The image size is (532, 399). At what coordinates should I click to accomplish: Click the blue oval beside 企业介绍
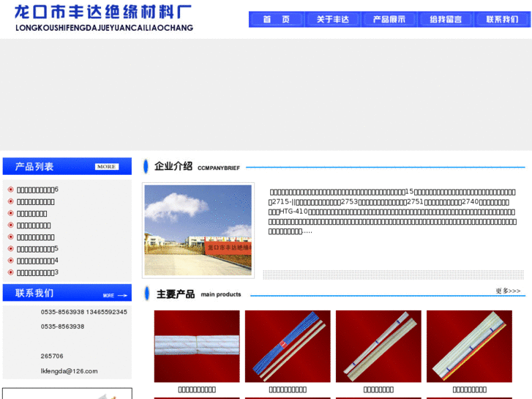[146, 166]
